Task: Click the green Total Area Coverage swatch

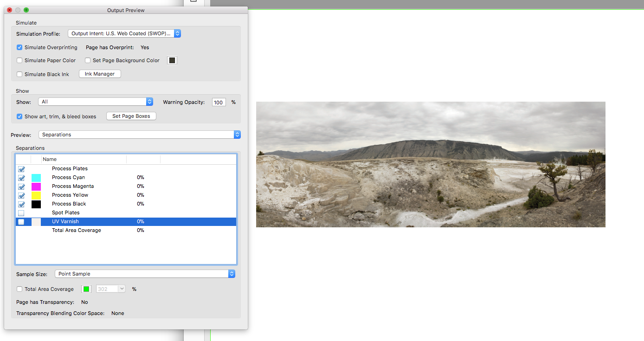Action: click(86, 289)
